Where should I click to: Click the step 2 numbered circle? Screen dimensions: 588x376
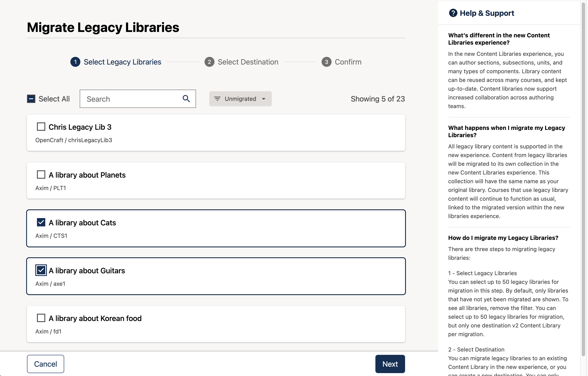209,62
